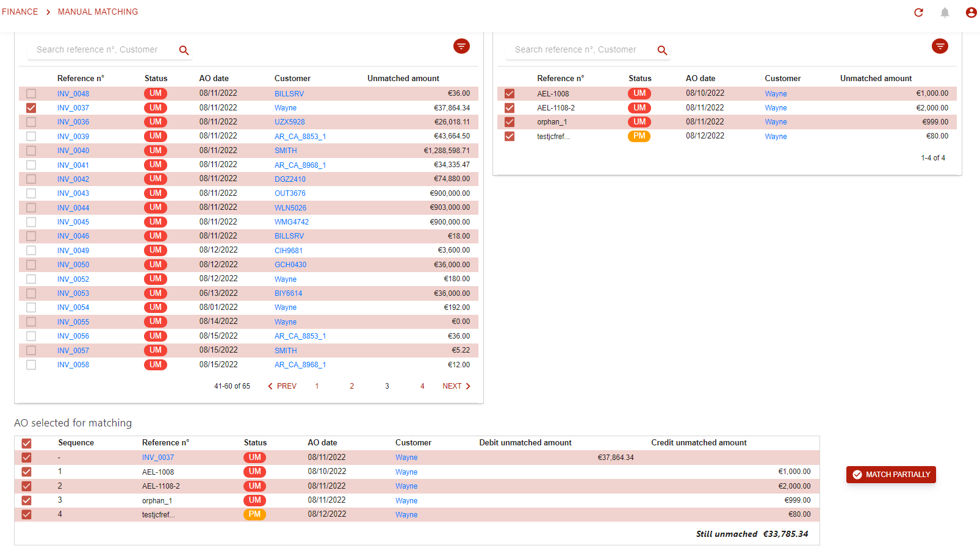Open the user account icon

(x=971, y=12)
